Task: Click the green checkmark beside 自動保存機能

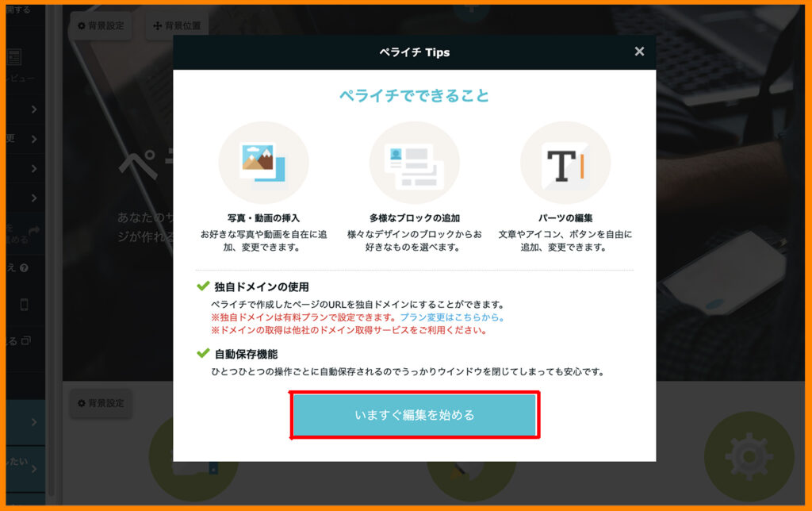Action: [203, 353]
